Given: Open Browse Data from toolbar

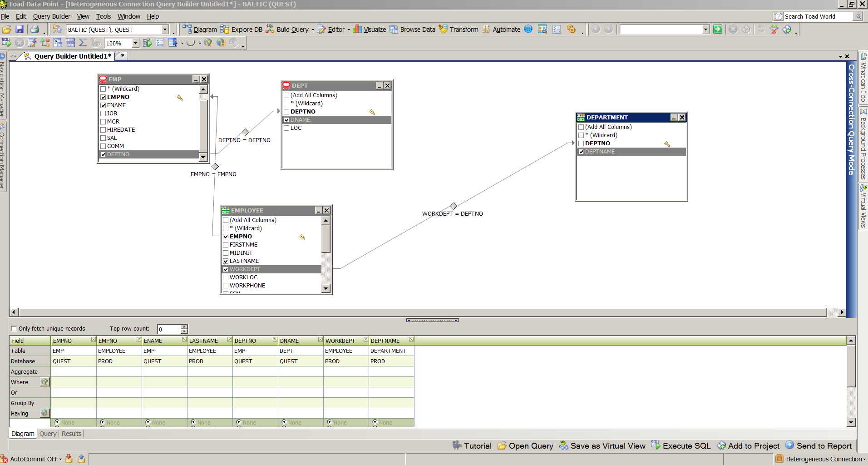Looking at the screenshot, I should [412, 30].
